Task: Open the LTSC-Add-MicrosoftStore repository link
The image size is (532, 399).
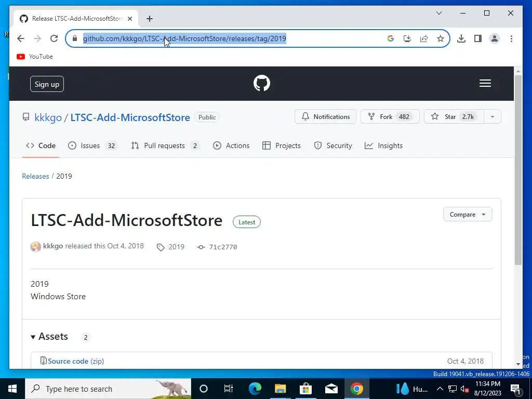Action: tap(130, 117)
